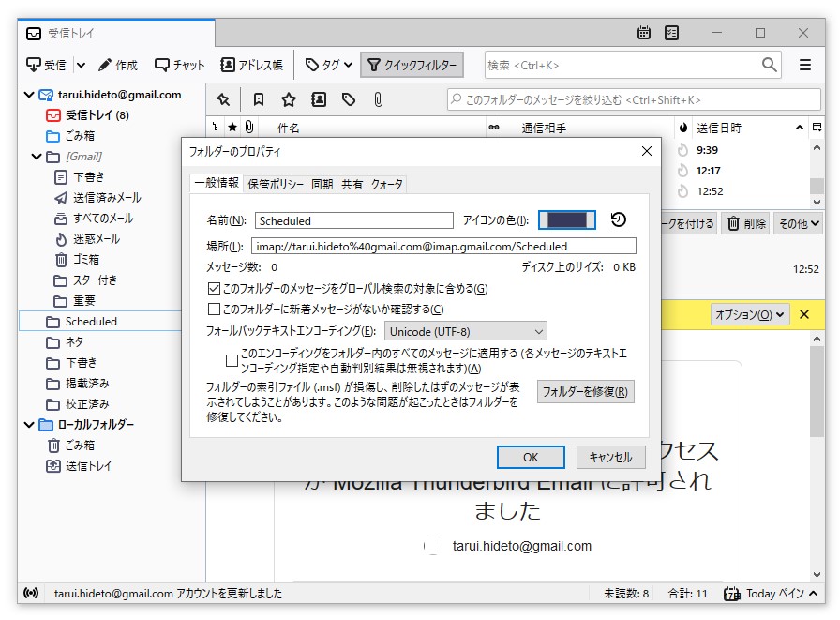Click the 受信 get messages button
Viewport: 840px width, 620px height.
[x=47, y=65]
